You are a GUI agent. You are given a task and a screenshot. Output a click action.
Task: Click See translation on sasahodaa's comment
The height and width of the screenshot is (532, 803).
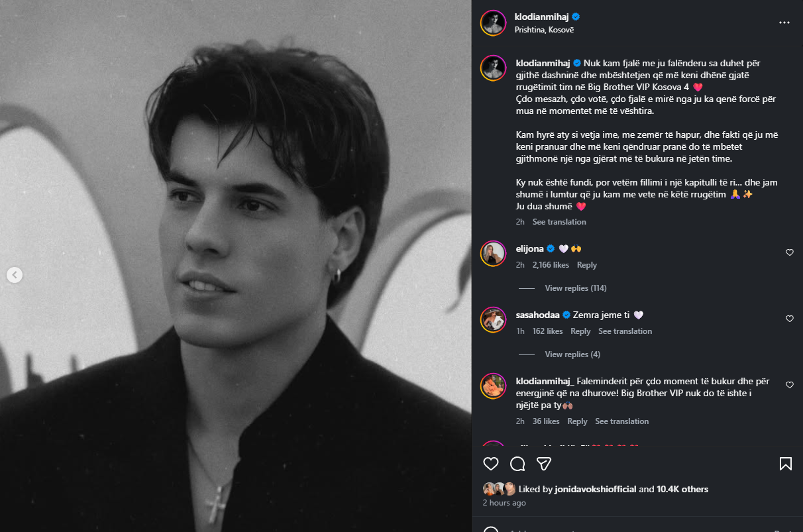click(625, 331)
